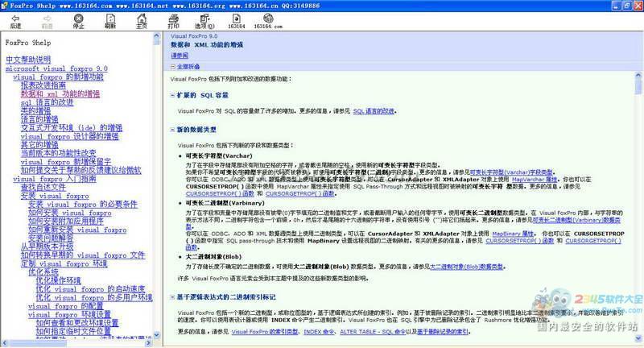Collapse the 扩展的 SQL 容量 section
The height and width of the screenshot is (348, 644).
pos(173,95)
